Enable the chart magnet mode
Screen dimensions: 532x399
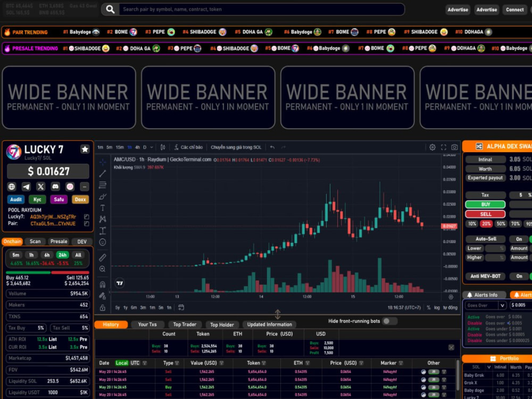[x=103, y=284]
